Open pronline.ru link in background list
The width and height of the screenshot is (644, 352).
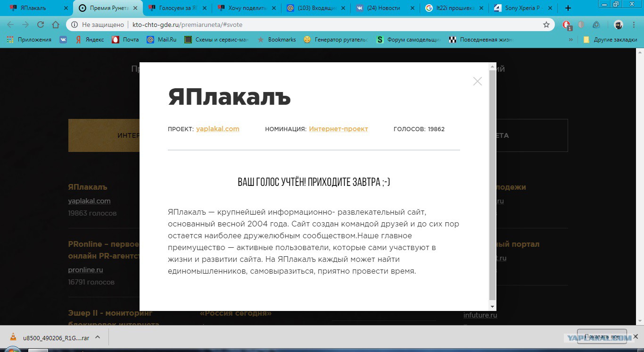85,270
